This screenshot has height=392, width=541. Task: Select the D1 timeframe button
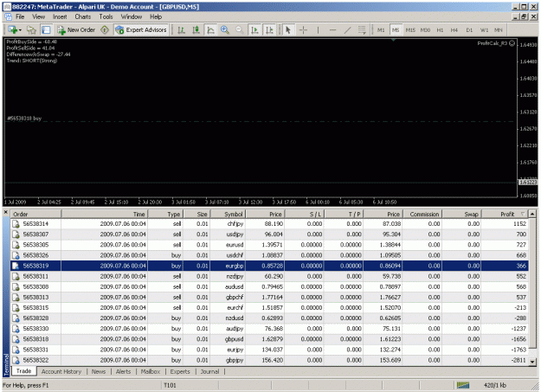(x=469, y=30)
